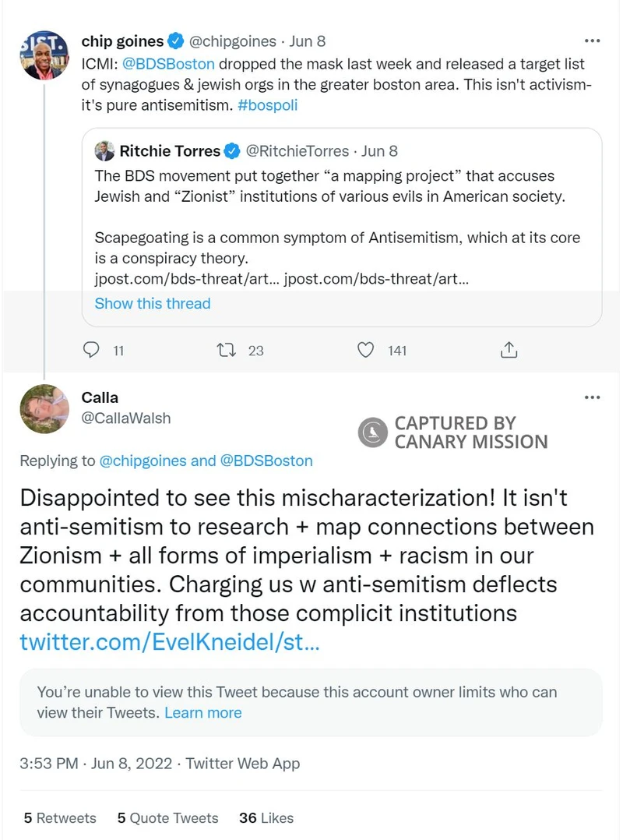Click the reply icon under chip goines' tweet

coord(92,350)
